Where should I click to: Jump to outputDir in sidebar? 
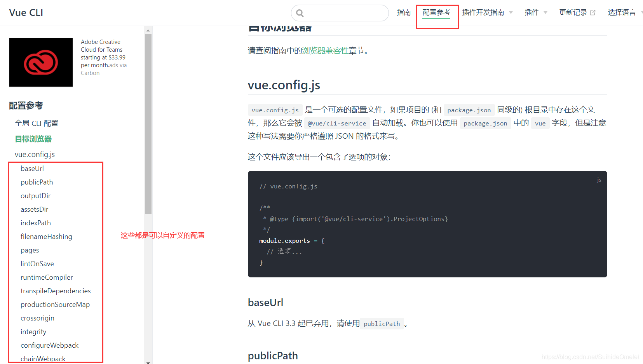pos(36,195)
